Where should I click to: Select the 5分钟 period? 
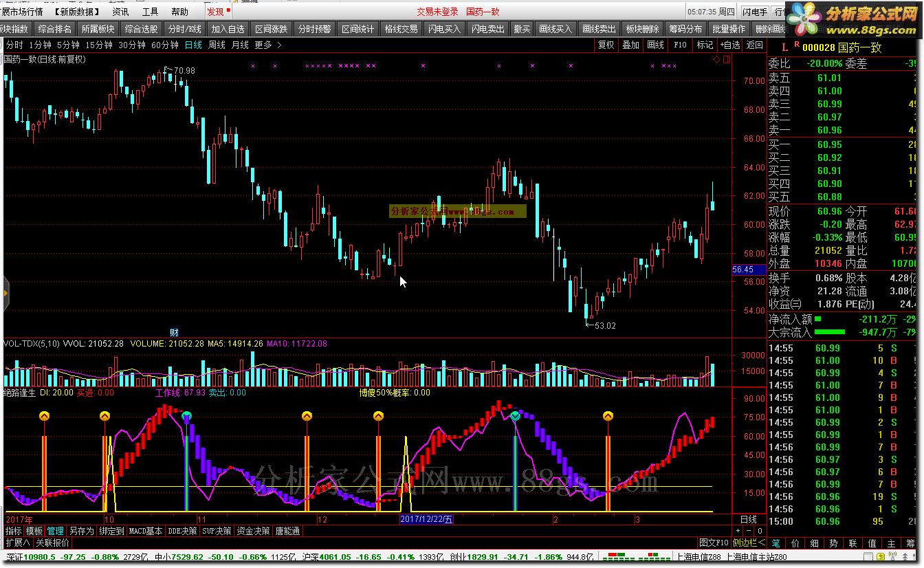pyautogui.click(x=69, y=45)
